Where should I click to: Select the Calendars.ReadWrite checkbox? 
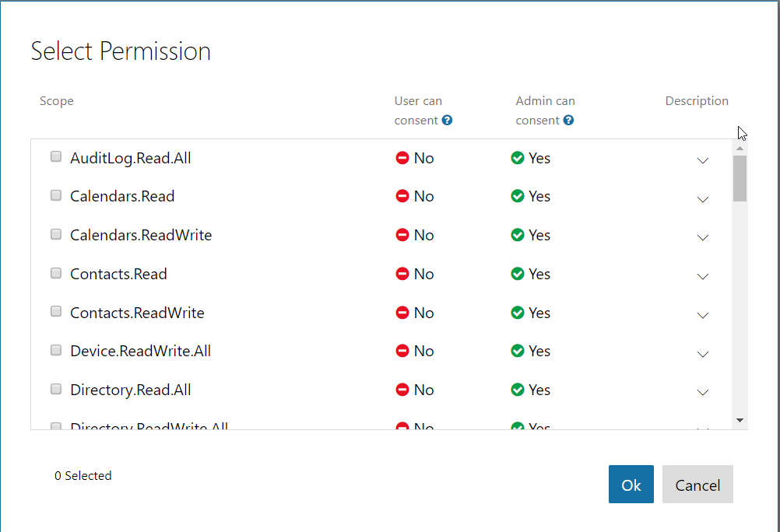(x=55, y=234)
